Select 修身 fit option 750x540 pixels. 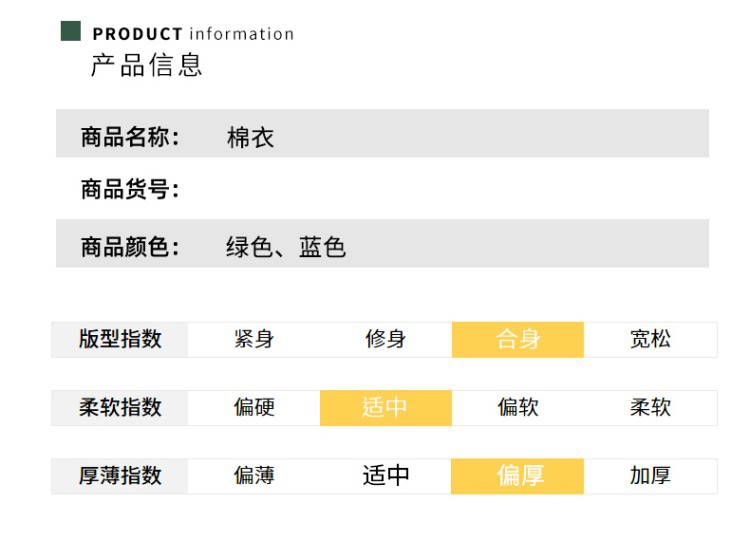386,340
